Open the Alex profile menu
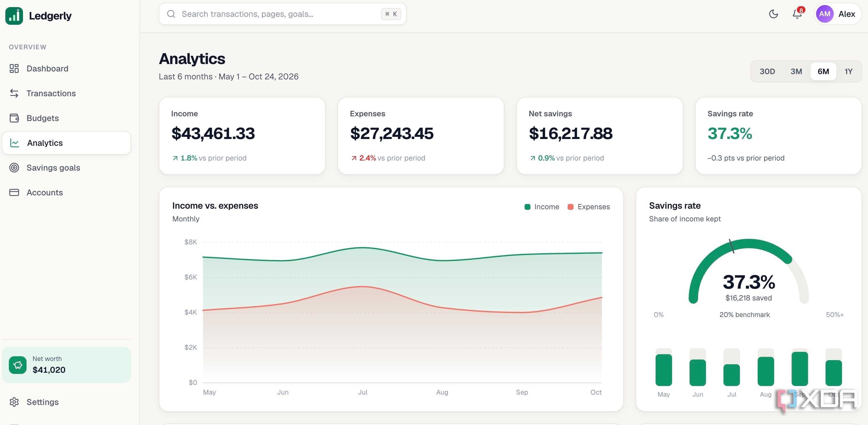This screenshot has height=425, width=868. (x=837, y=14)
